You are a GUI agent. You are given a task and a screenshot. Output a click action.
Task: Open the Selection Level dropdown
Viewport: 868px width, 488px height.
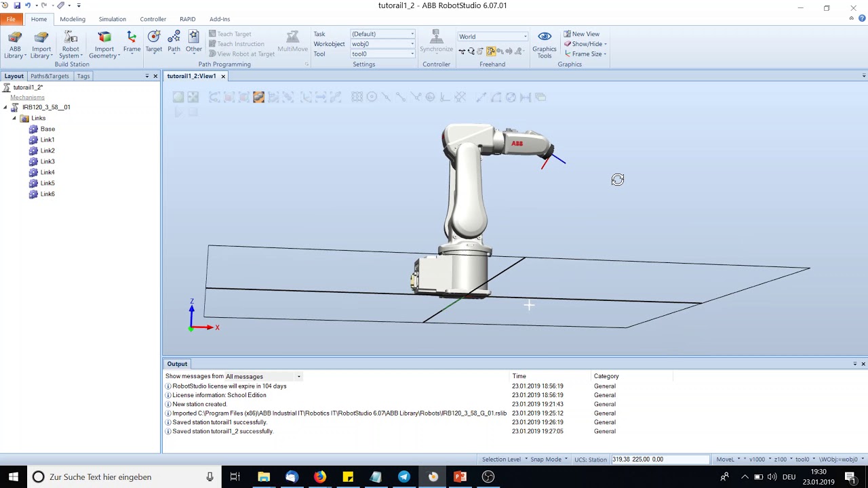(505, 460)
